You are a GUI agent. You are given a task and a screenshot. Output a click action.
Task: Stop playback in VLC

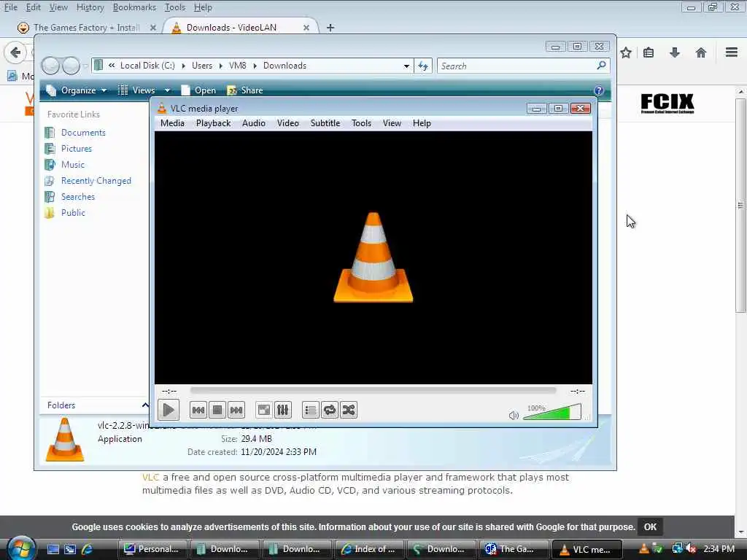pyautogui.click(x=217, y=410)
